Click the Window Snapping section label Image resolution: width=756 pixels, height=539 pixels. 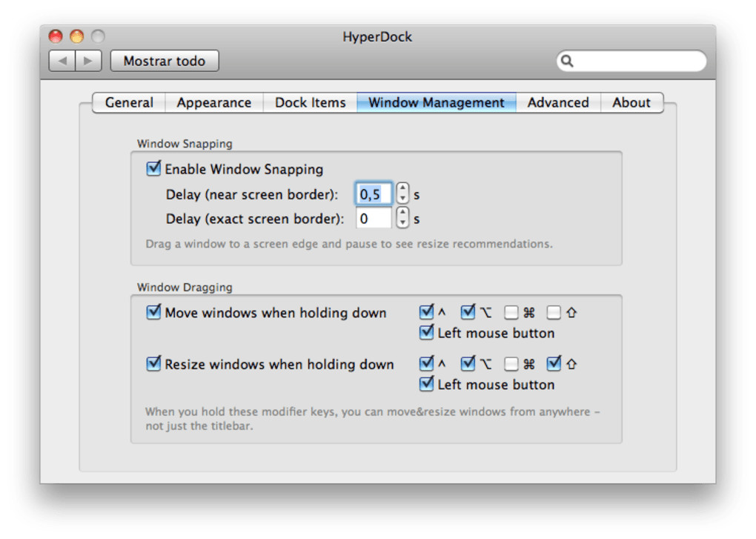click(185, 144)
